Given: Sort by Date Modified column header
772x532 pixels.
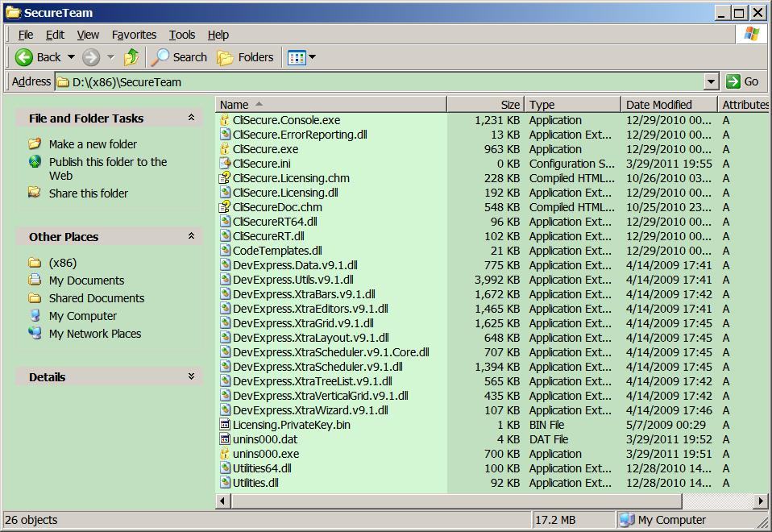Looking at the screenshot, I should tap(669, 105).
